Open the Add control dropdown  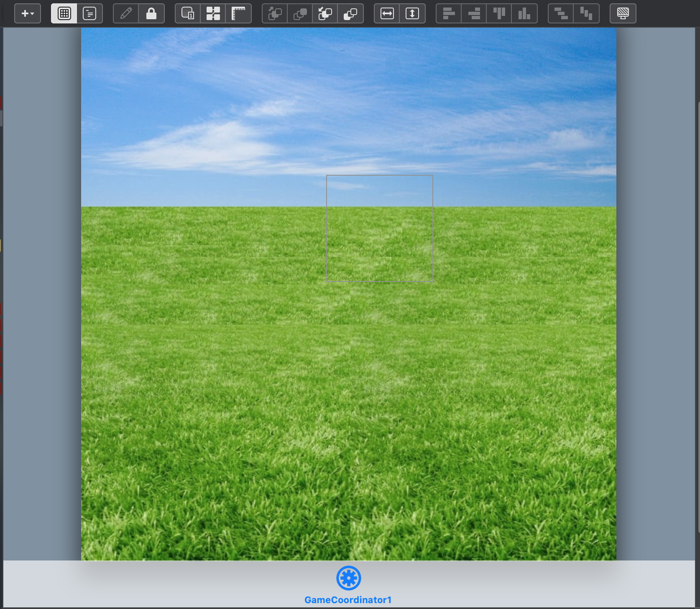[28, 13]
